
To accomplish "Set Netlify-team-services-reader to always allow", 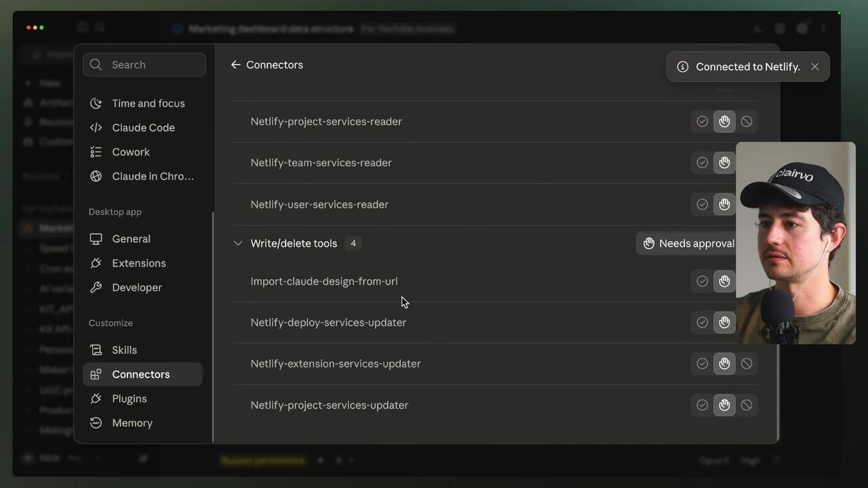I will pos(703,163).
